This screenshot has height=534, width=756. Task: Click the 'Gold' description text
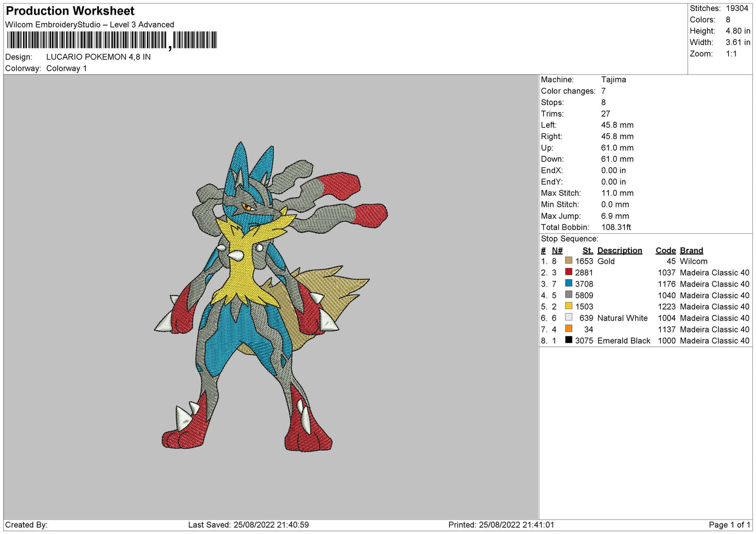tap(606, 262)
